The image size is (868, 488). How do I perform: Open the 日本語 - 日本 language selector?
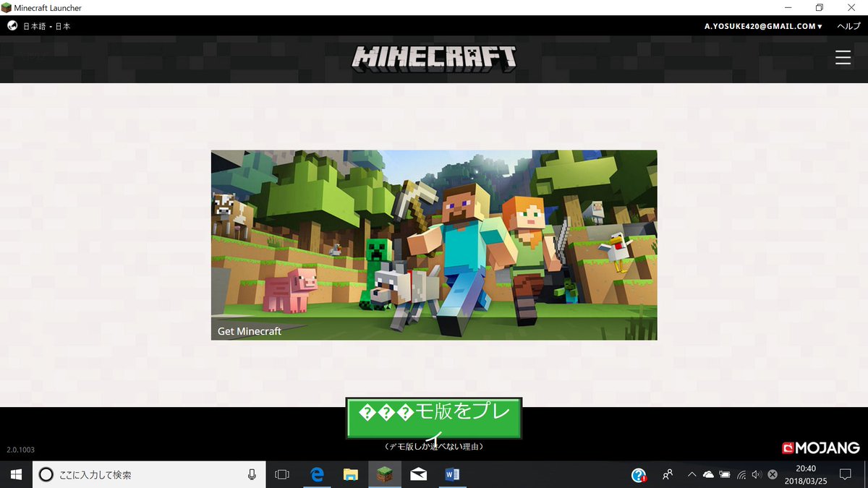(47, 26)
